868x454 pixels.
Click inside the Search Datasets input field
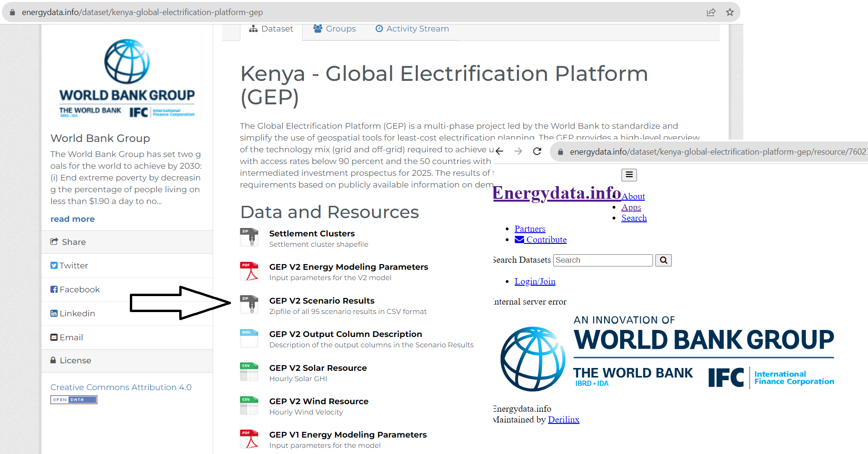tap(602, 260)
